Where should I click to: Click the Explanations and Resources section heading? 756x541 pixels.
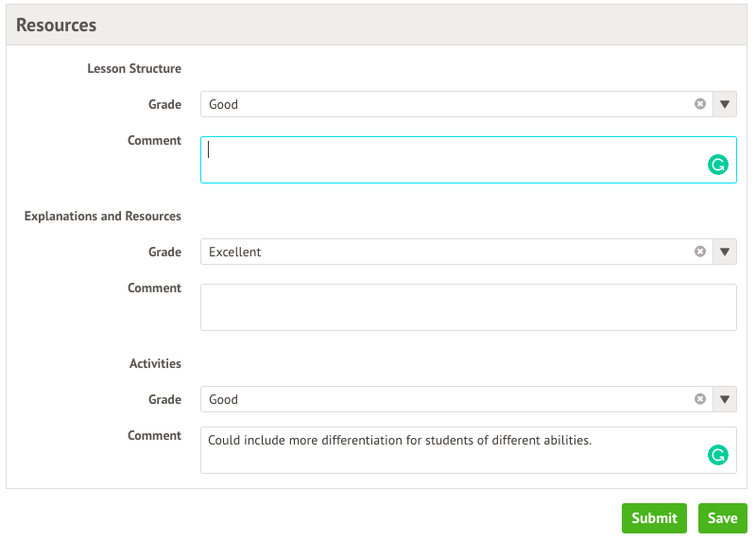point(102,216)
